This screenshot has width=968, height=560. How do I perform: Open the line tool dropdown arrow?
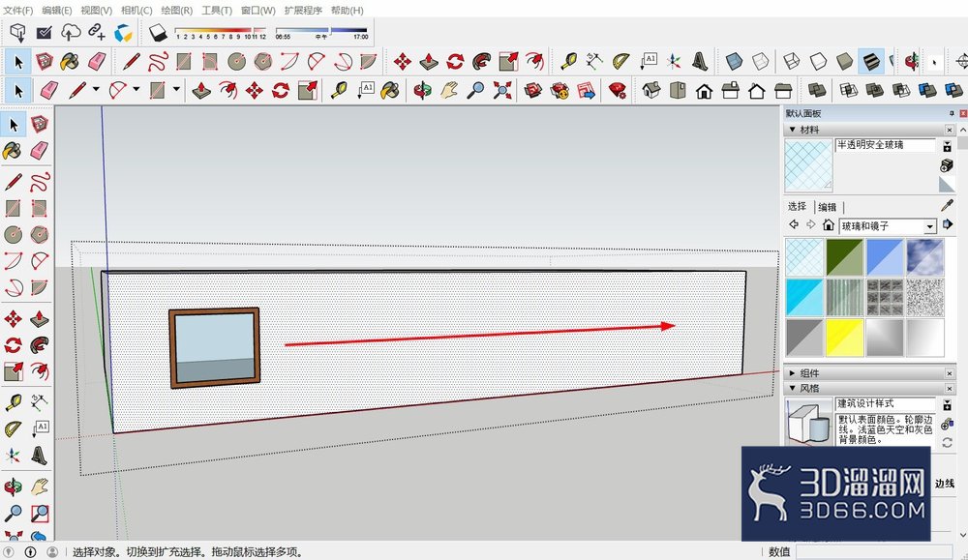pos(96,89)
